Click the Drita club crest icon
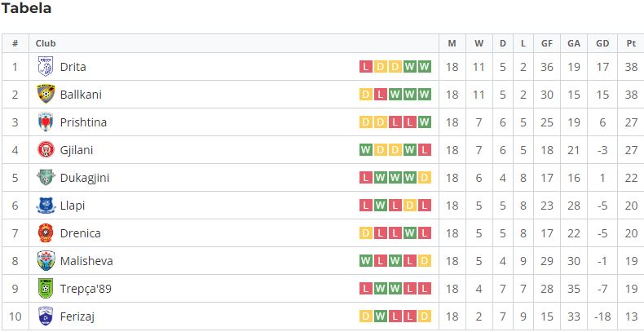 pos(46,67)
